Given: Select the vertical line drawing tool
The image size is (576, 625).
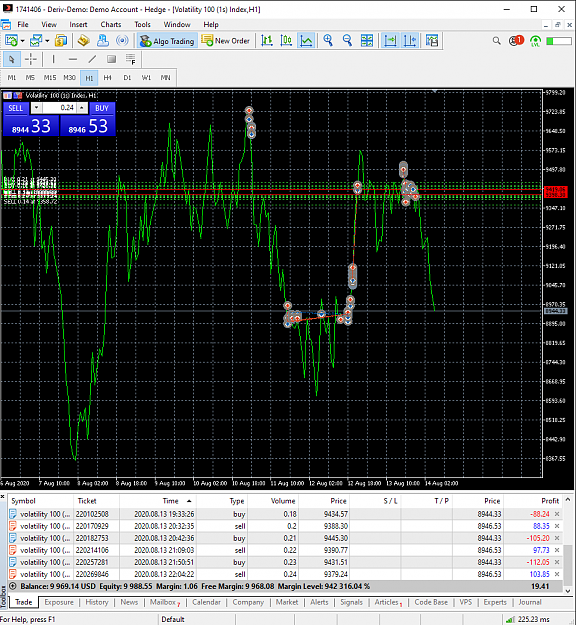Looking at the screenshot, I should click(x=53, y=59).
